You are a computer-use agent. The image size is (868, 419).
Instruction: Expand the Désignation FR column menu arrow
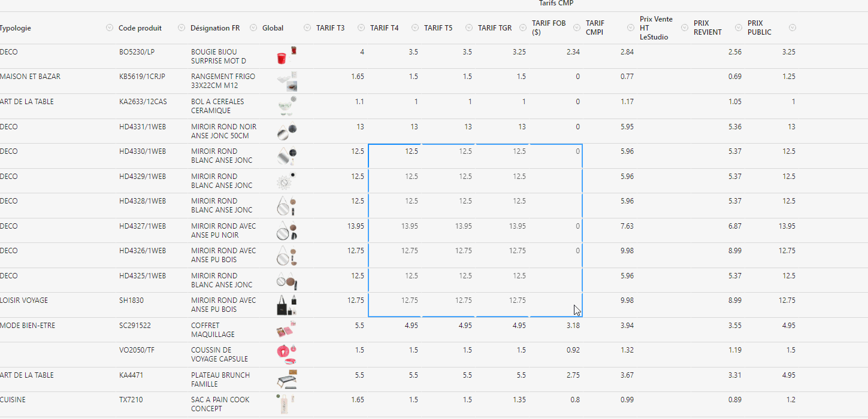click(x=253, y=28)
